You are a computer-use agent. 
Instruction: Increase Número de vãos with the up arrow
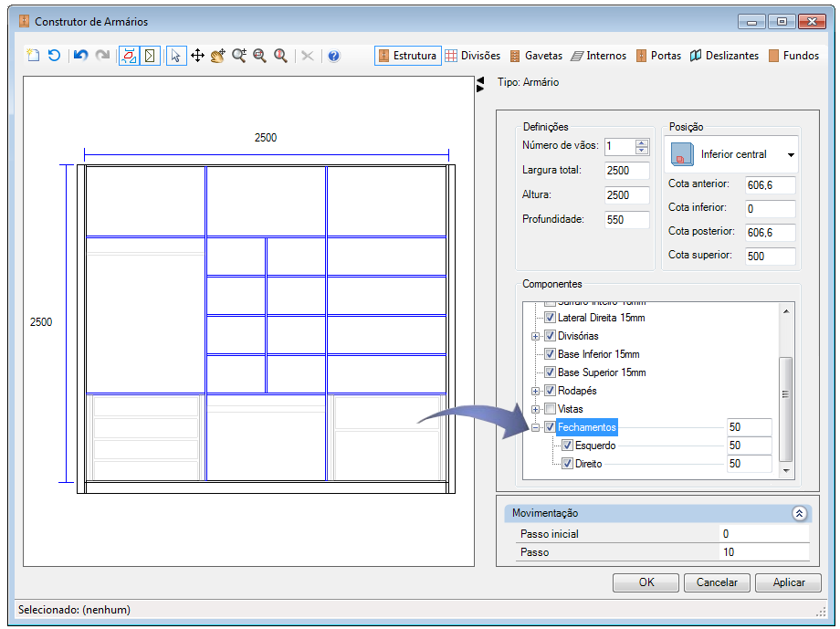[x=642, y=142]
